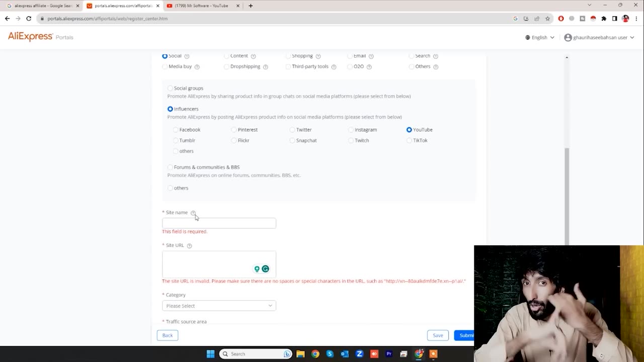This screenshot has height=362, width=644.
Task: Select the YouTube radio option
Action: point(409,130)
